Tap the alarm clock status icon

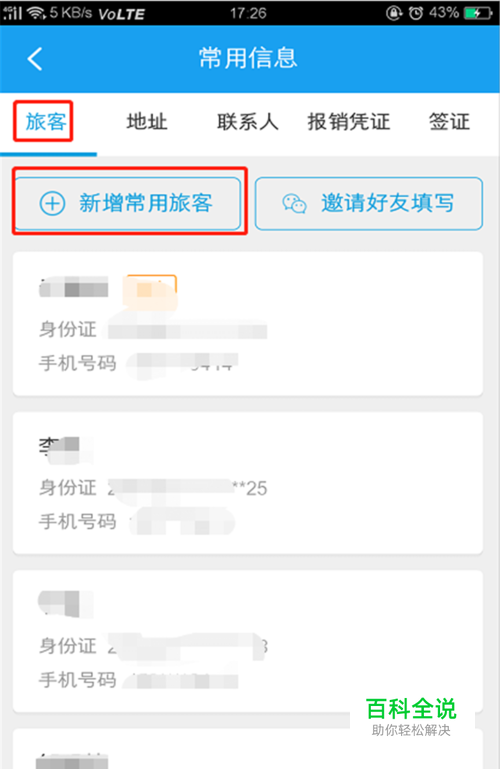tap(416, 13)
